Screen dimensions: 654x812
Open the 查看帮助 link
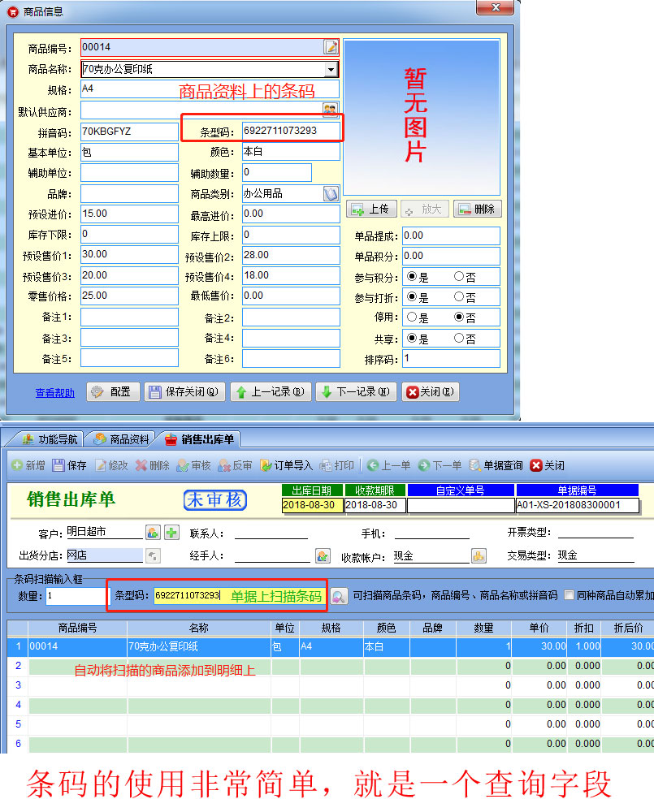tap(54, 393)
